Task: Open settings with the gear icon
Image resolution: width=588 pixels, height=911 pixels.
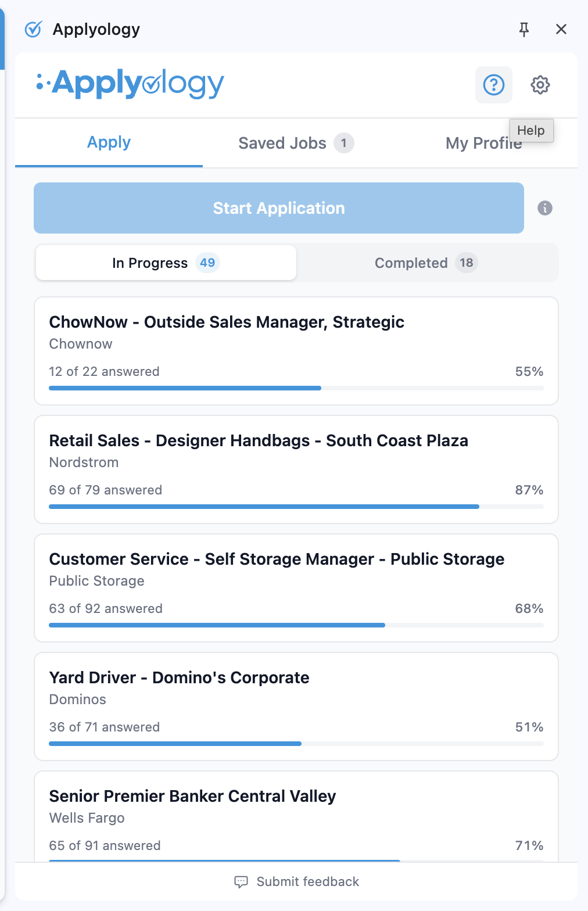Action: pyautogui.click(x=540, y=85)
